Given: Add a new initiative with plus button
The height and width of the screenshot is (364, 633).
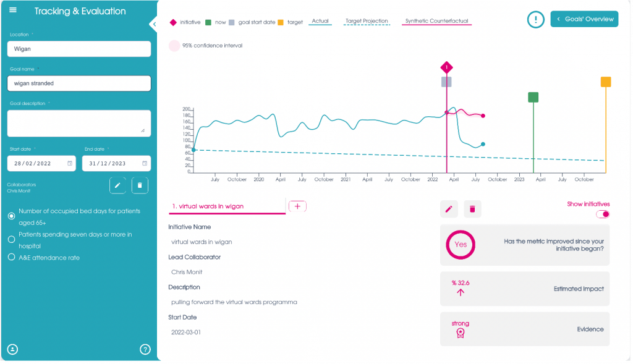Looking at the screenshot, I should pyautogui.click(x=297, y=206).
